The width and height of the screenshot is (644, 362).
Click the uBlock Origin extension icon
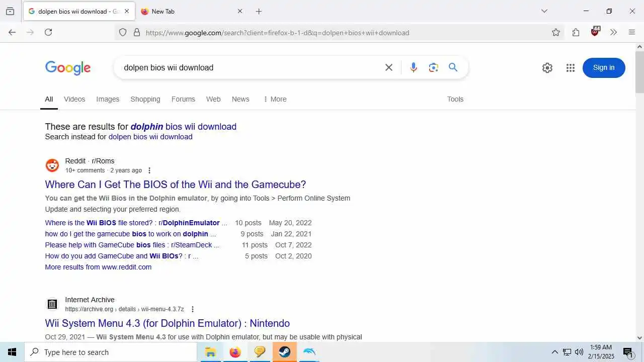595,32
